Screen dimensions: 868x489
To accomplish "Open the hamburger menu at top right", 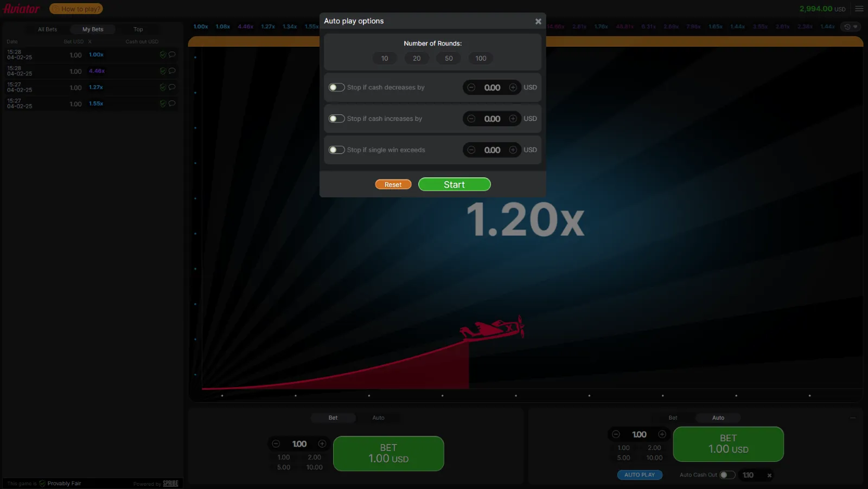I will 859,8.
